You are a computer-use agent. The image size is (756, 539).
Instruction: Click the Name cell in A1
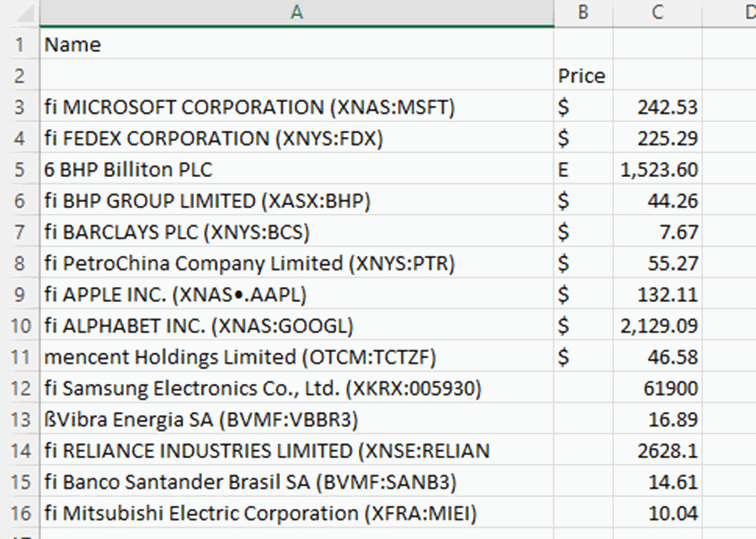pyautogui.click(x=296, y=45)
